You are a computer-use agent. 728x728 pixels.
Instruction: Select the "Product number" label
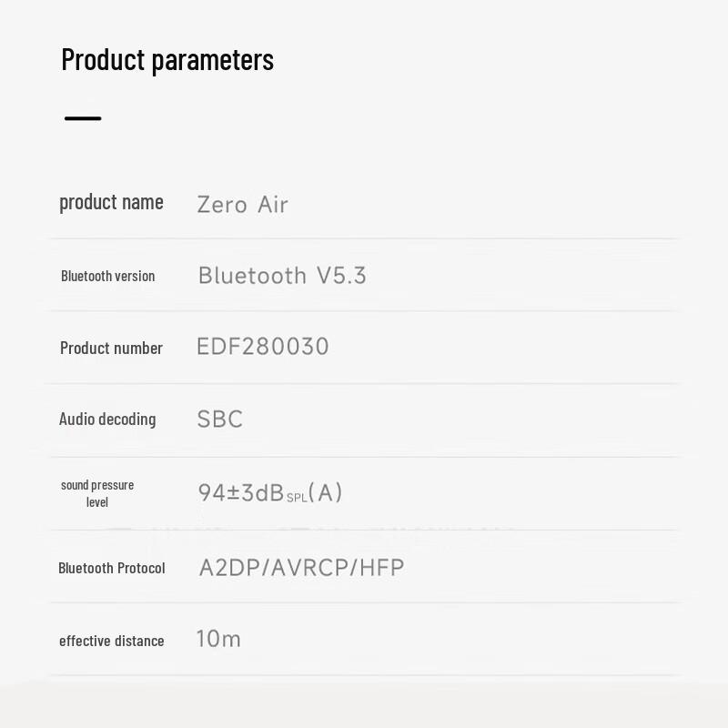[111, 348]
